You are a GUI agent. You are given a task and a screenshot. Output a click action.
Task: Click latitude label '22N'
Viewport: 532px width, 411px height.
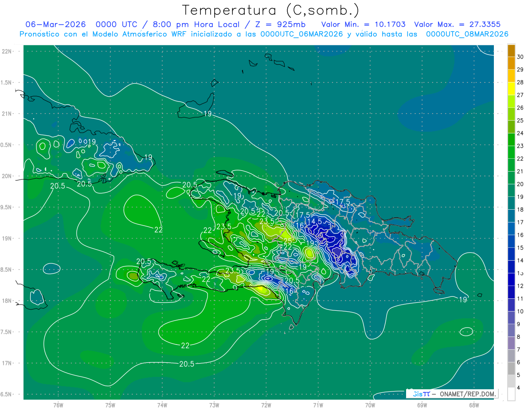click(x=7, y=51)
